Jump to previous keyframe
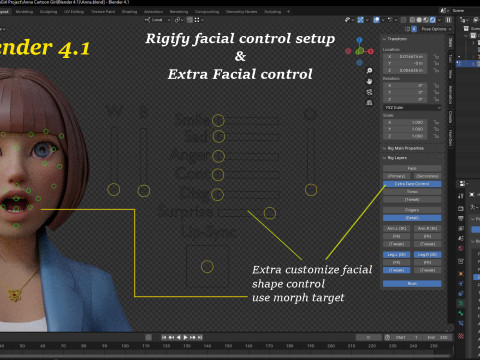This screenshot has height=360, width=480. [x=171, y=337]
